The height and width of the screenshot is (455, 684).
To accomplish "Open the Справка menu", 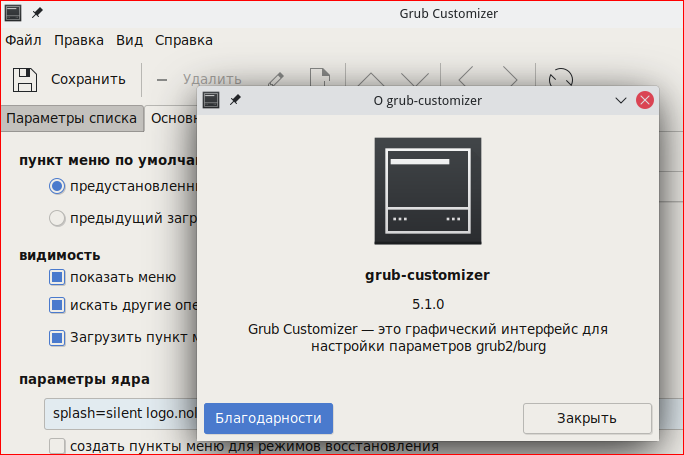I will tap(184, 40).
